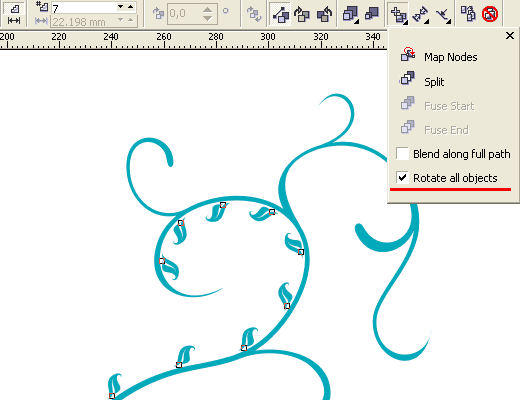Viewport: 520px width, 400px height.
Task: Click the Copy blend properties icon
Action: pyautogui.click(x=468, y=14)
